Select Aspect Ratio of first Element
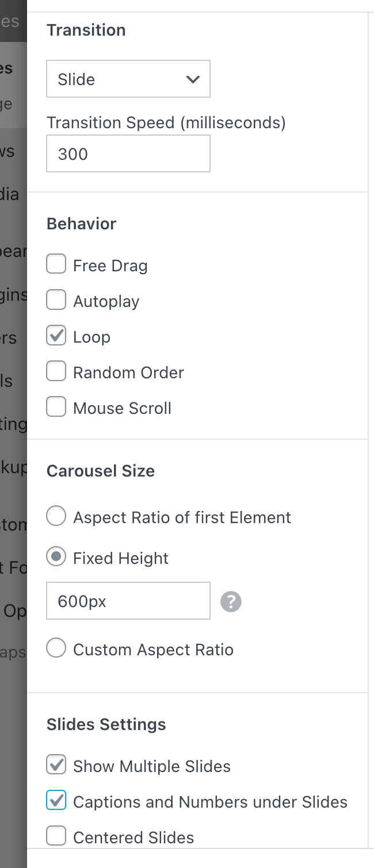The height and width of the screenshot is (868, 374). (56, 516)
